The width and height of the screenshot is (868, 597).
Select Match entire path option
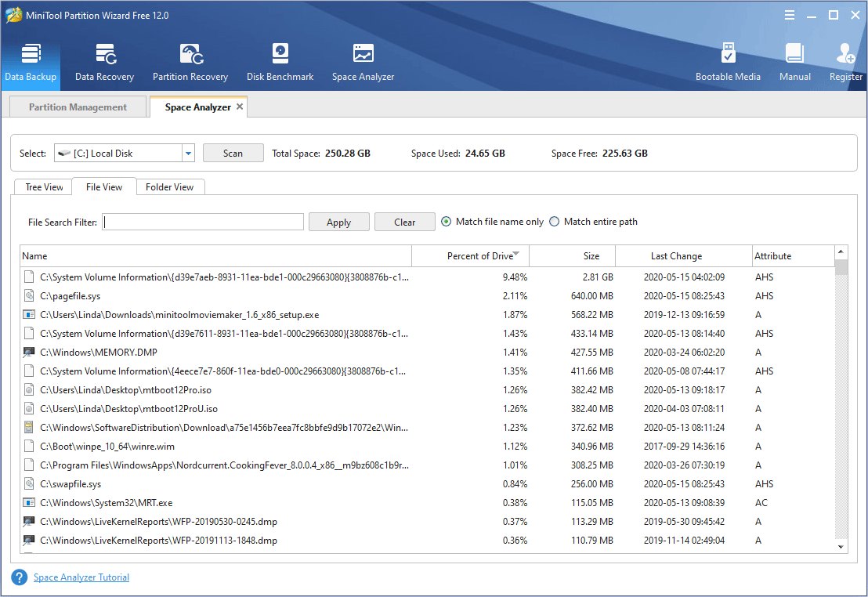click(554, 222)
